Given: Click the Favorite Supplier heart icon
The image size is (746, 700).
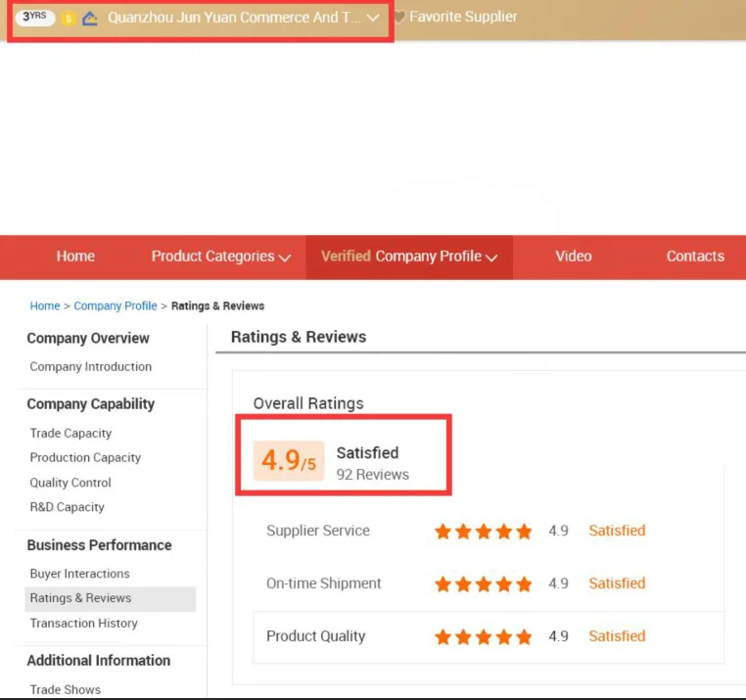Looking at the screenshot, I should pos(399,17).
